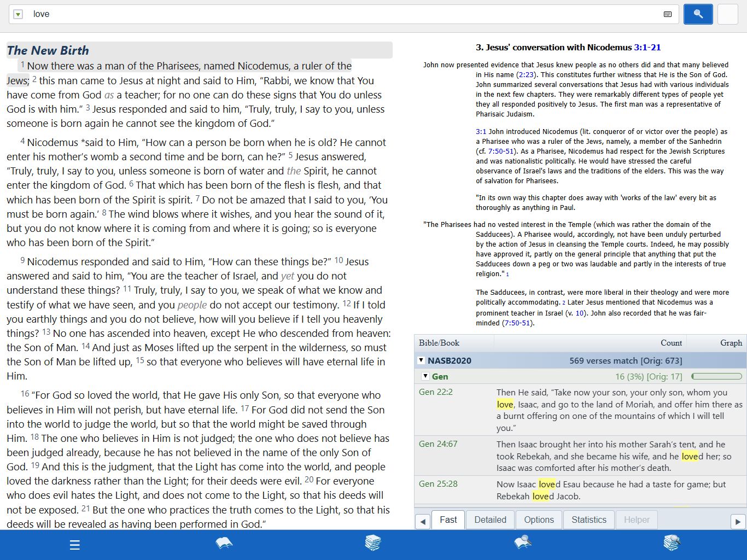The height and width of the screenshot is (560, 747).
Task: Open footnote 2 after 'politically accommodating.'
Action: click(x=564, y=303)
